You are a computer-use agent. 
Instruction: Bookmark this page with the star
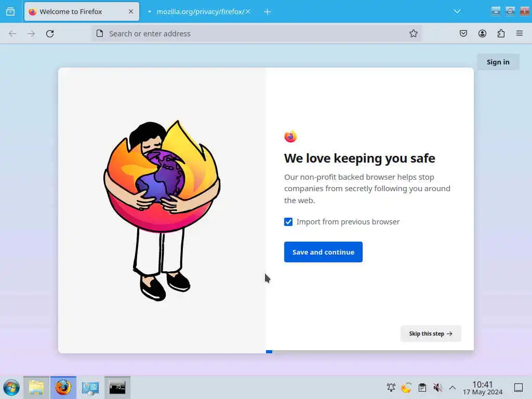click(x=413, y=34)
